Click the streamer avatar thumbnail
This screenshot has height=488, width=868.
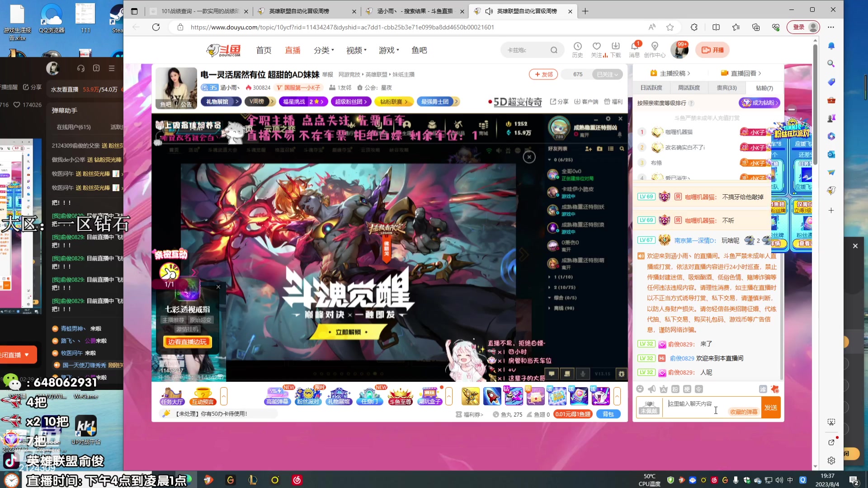point(176,88)
